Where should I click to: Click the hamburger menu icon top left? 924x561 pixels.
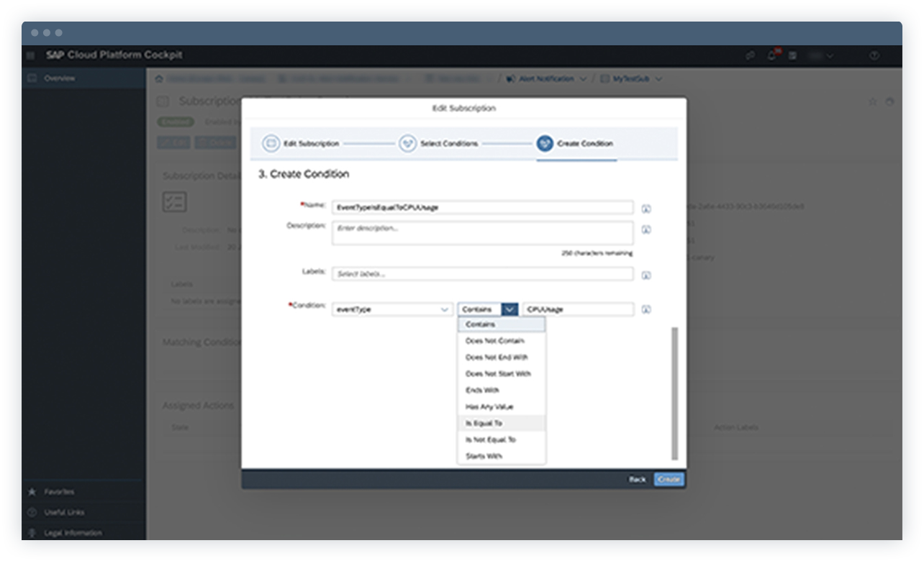click(x=30, y=55)
